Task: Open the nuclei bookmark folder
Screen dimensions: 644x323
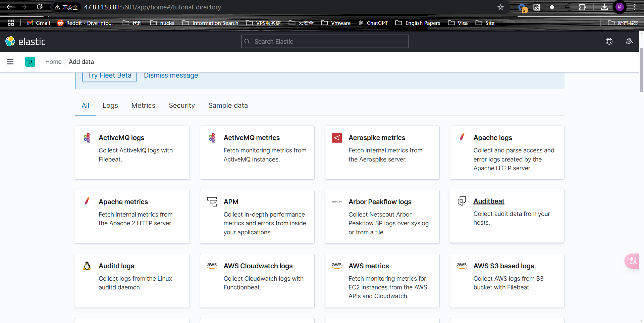Action: point(162,23)
